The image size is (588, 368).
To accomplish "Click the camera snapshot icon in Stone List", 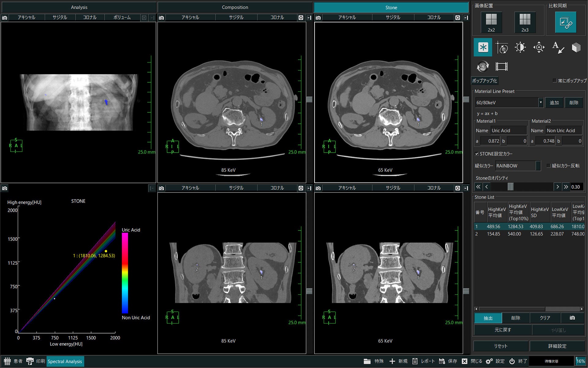I will pyautogui.click(x=572, y=318).
